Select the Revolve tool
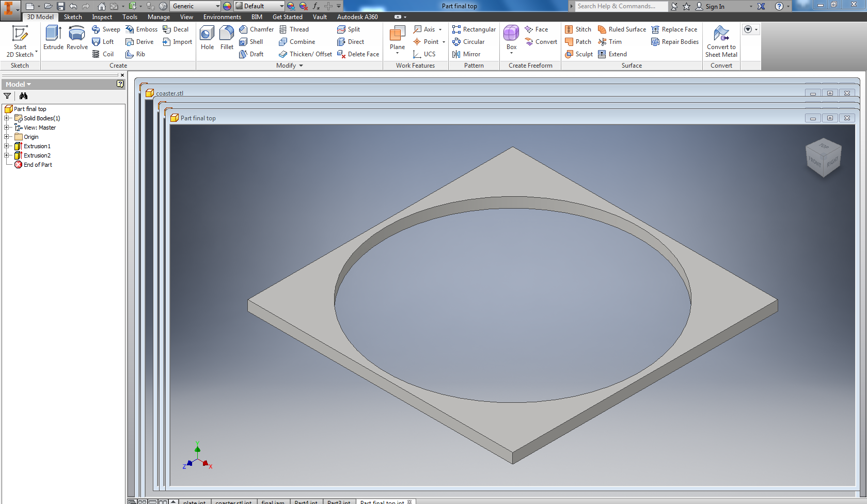 (x=77, y=38)
